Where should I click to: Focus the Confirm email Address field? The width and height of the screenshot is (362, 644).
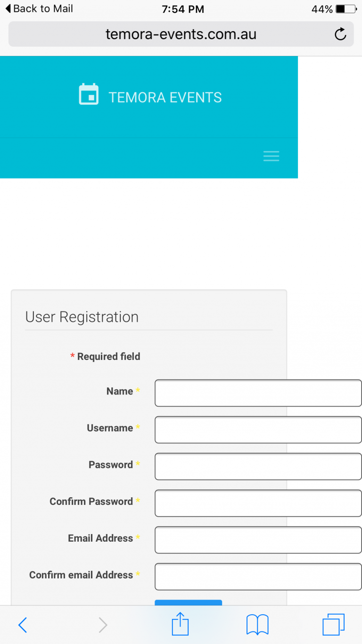(x=258, y=577)
